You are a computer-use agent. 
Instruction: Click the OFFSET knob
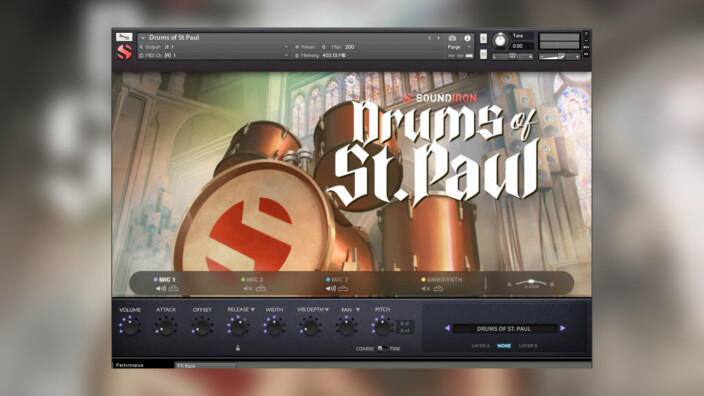tap(202, 326)
